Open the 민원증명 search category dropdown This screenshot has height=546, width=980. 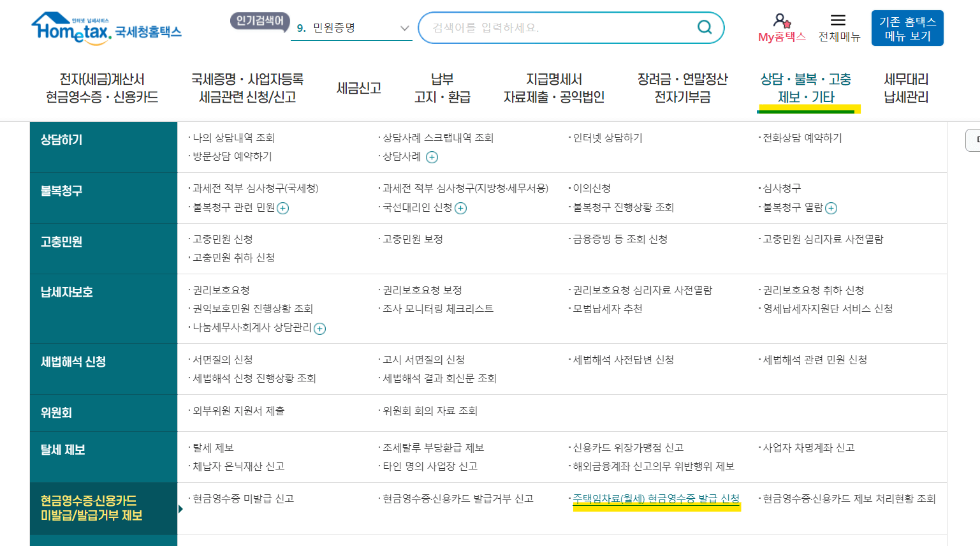pos(404,28)
